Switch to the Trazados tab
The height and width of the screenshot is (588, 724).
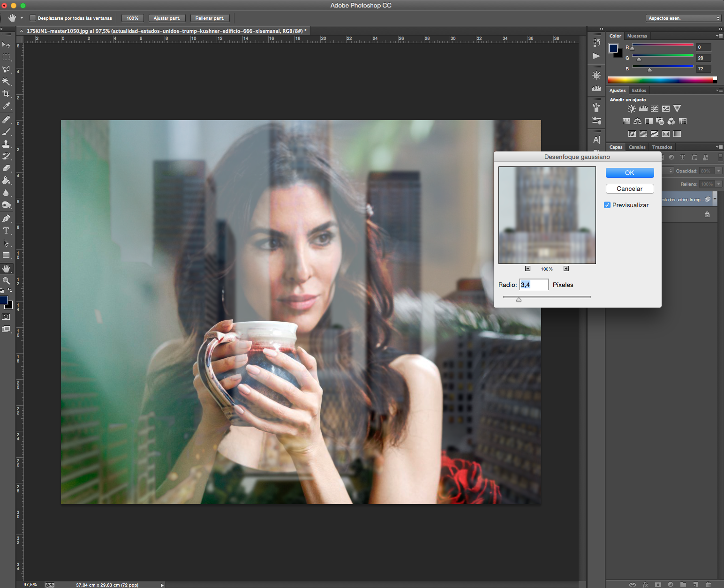click(662, 147)
